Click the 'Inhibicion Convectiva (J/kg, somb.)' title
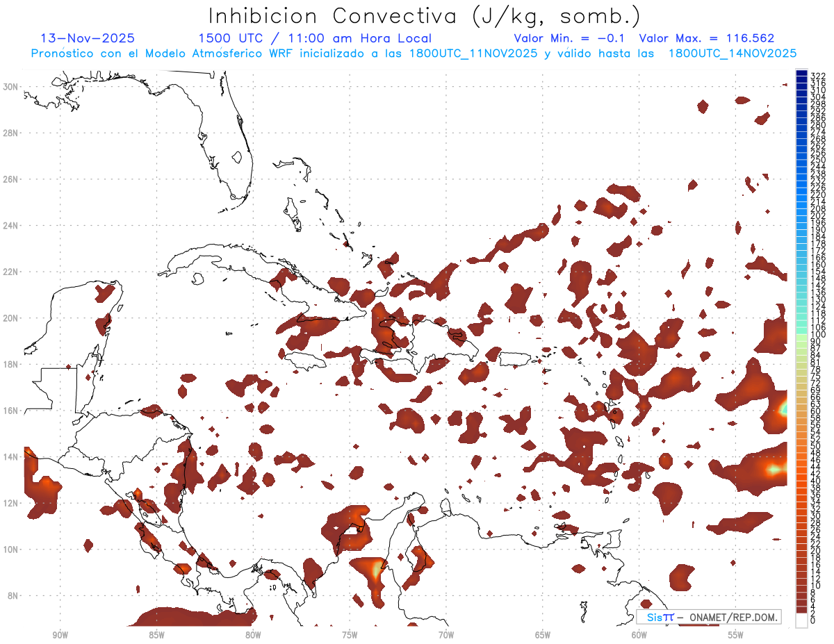834x644 pixels. pyautogui.click(x=425, y=17)
